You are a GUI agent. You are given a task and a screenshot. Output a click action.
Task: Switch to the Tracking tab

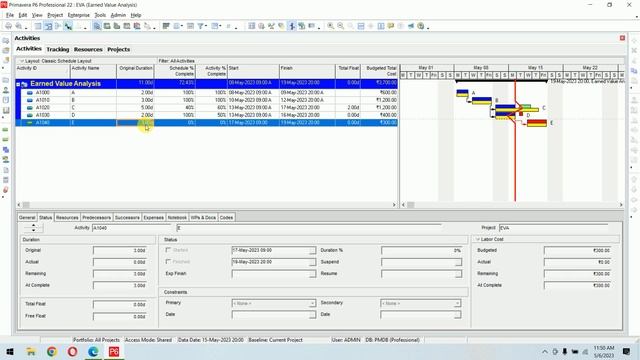(58, 49)
